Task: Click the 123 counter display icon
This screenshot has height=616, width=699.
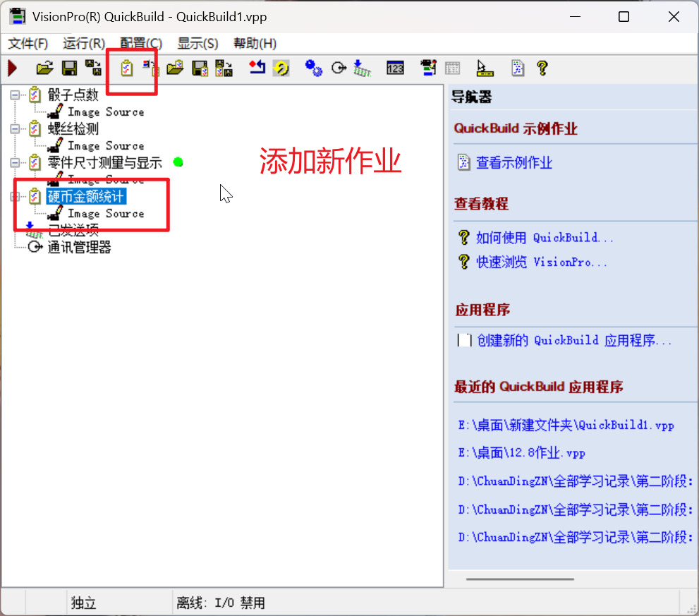Action: [x=396, y=68]
